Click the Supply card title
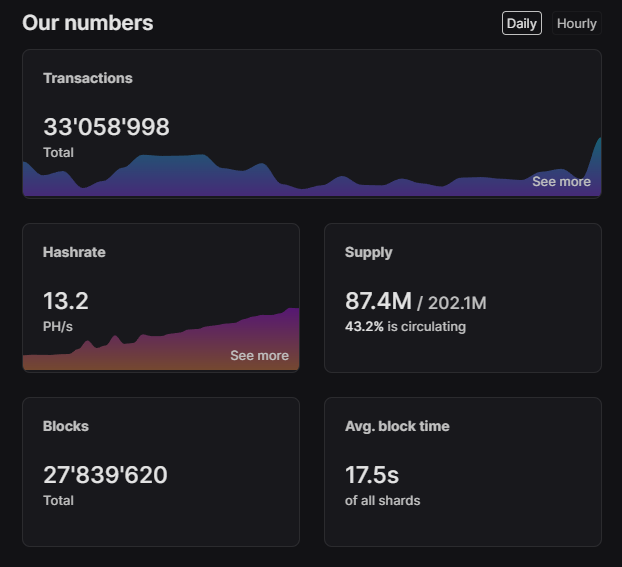Viewport: 622px width, 567px height. pyautogui.click(x=369, y=252)
